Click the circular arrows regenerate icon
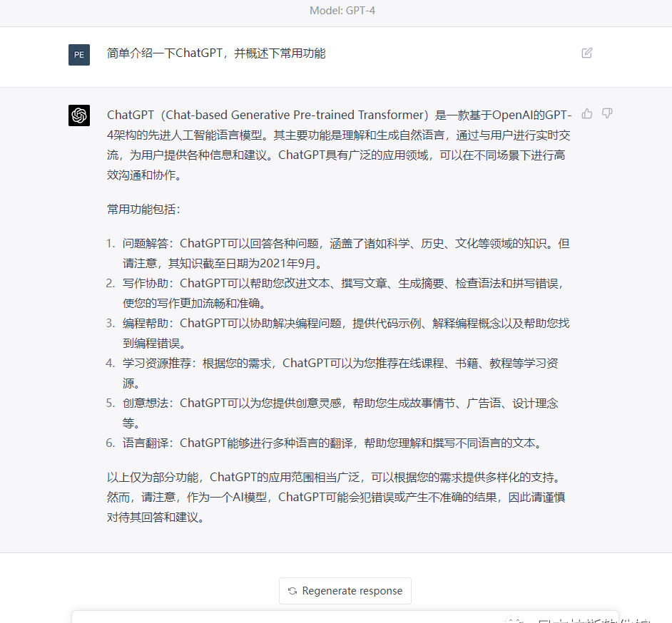672x623 pixels. (292, 591)
